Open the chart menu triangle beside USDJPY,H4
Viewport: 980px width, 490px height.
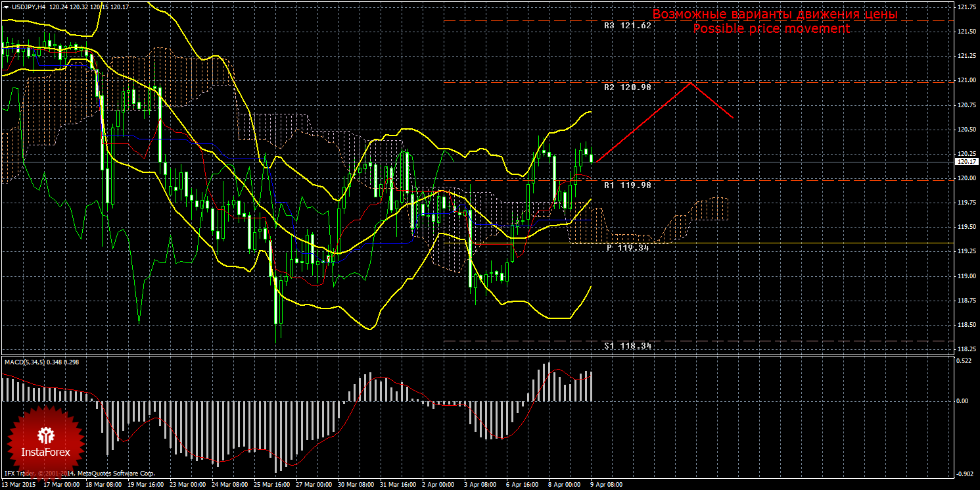(6, 7)
